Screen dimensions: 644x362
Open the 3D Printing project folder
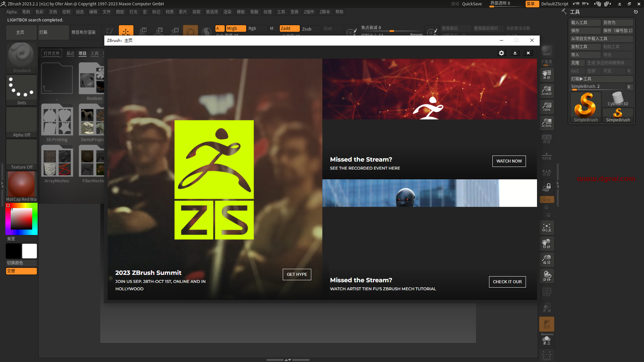(x=57, y=123)
